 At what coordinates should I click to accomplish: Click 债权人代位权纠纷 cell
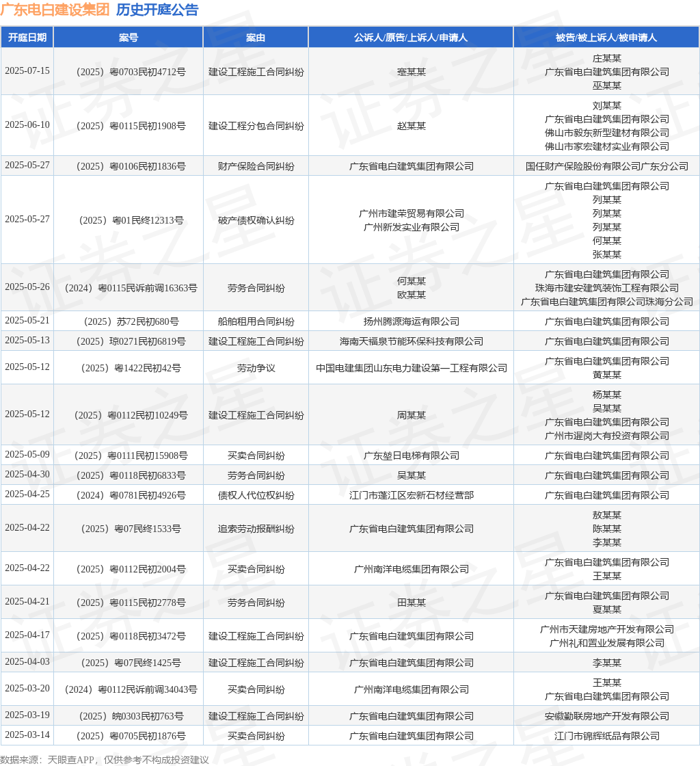click(256, 495)
